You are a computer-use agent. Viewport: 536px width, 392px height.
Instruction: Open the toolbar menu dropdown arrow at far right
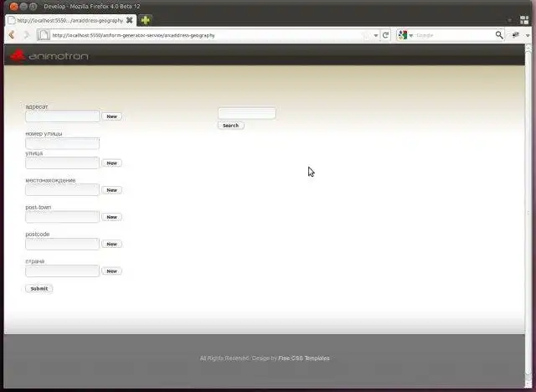(528, 35)
